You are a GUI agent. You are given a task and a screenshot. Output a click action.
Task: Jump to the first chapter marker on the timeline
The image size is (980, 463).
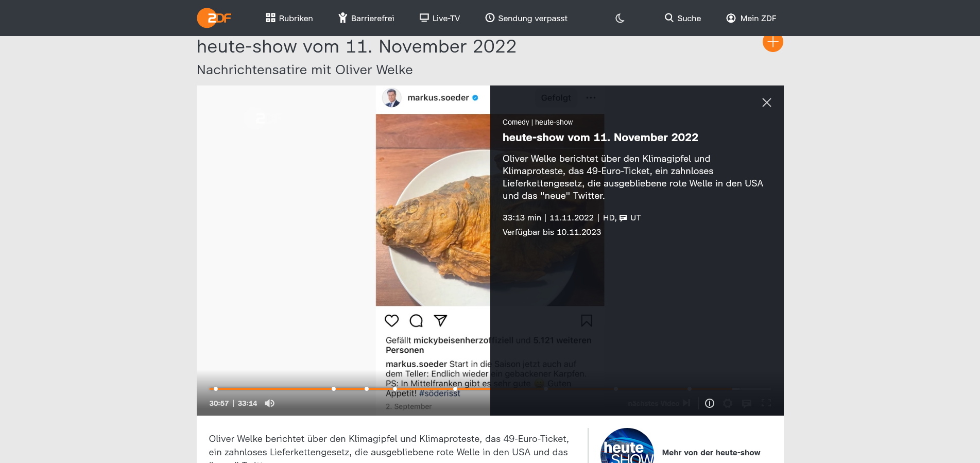point(216,389)
